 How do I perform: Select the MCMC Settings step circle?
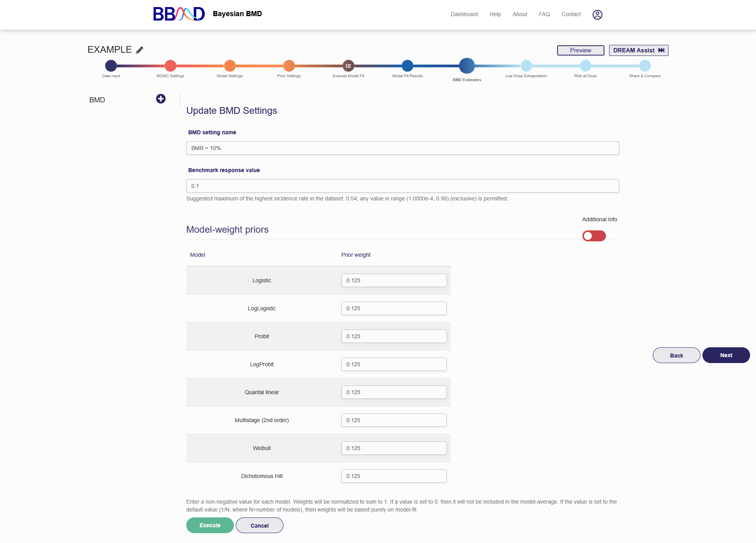[170, 66]
